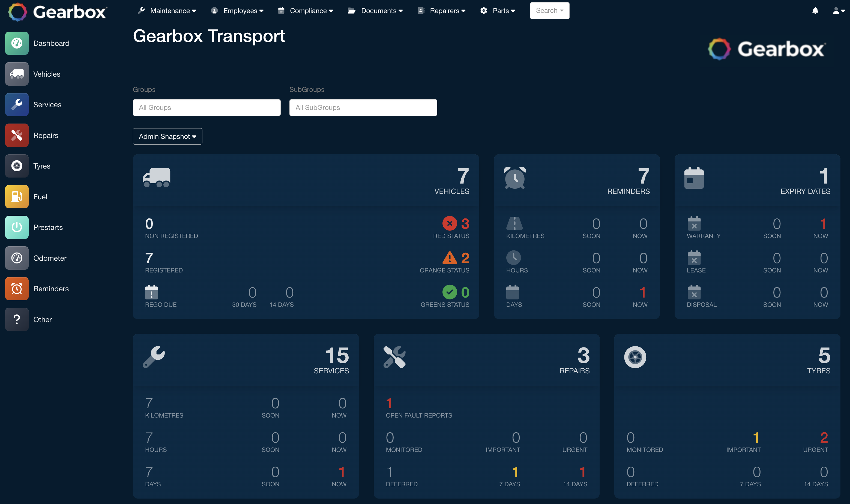Select Vehicles label in sidebar

click(47, 74)
